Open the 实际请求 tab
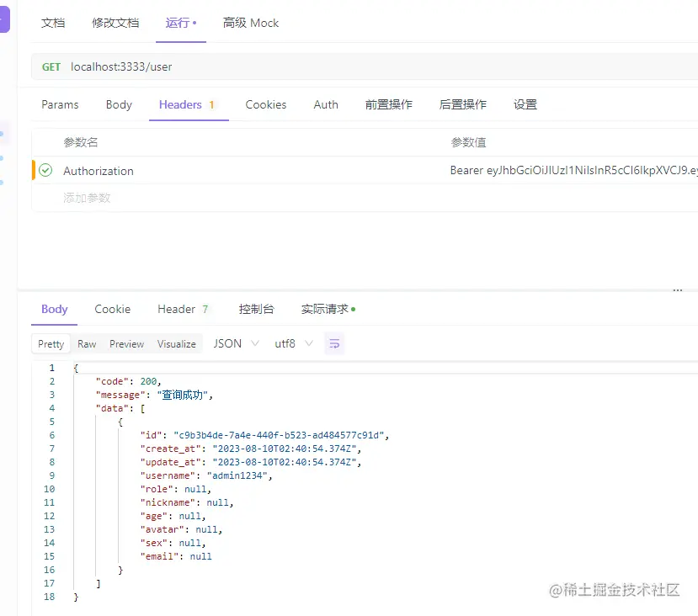Viewport: 698px width, 616px height. [328, 309]
